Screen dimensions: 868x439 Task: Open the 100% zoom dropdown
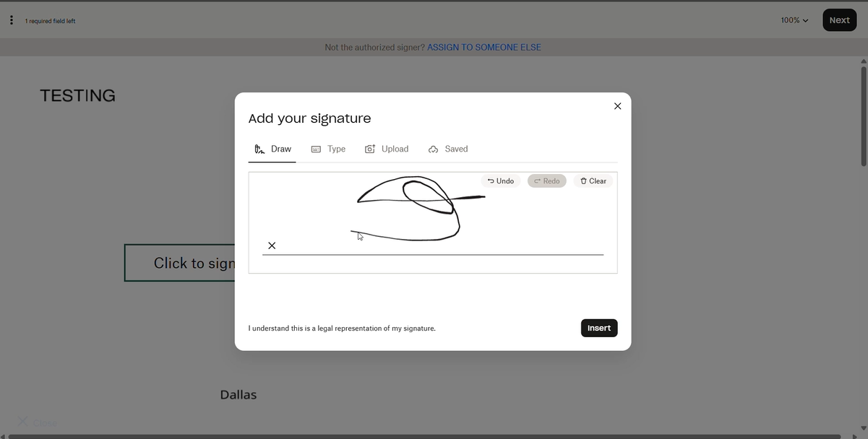(x=794, y=20)
